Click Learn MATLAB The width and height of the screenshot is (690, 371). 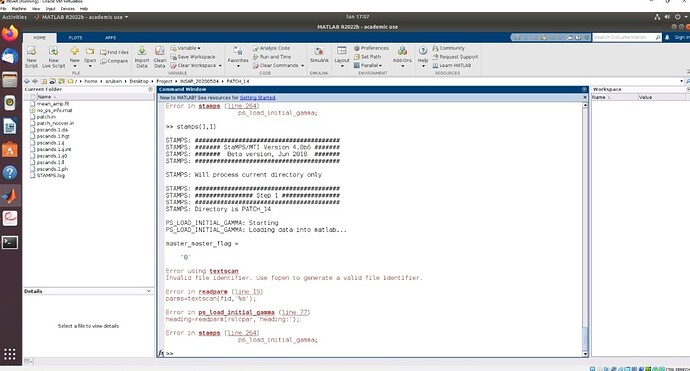[x=451, y=66]
